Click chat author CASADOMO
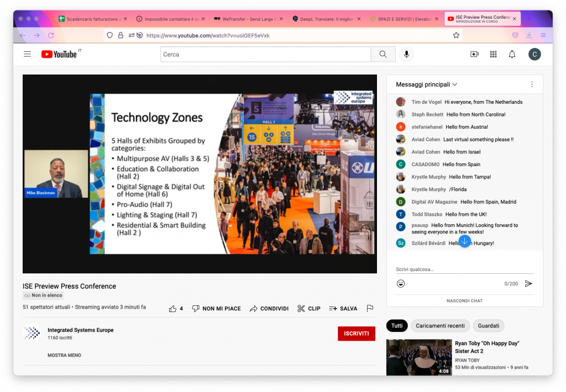The height and width of the screenshot is (392, 566). [426, 165]
